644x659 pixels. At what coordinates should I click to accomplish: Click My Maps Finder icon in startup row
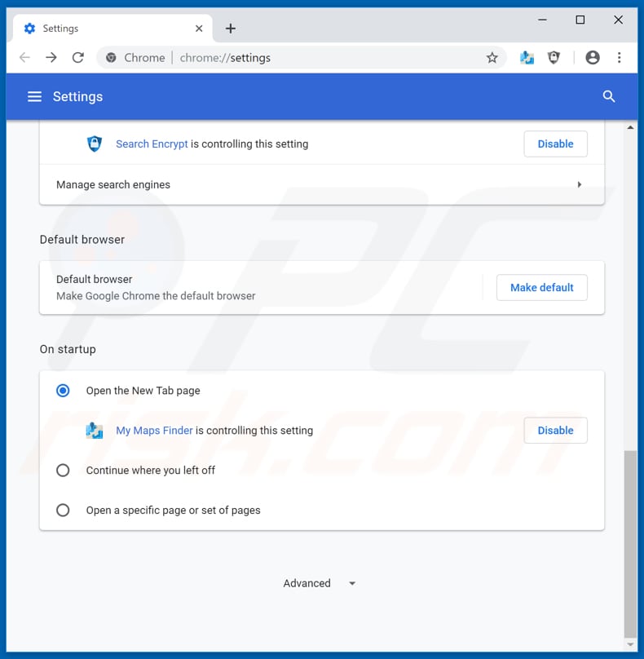(95, 431)
